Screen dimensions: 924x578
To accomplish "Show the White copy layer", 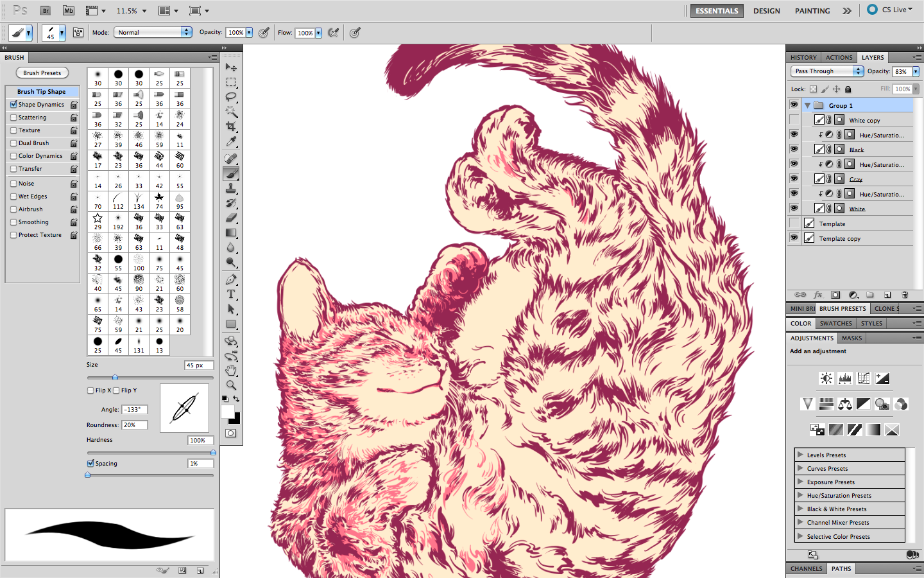I will coord(794,119).
